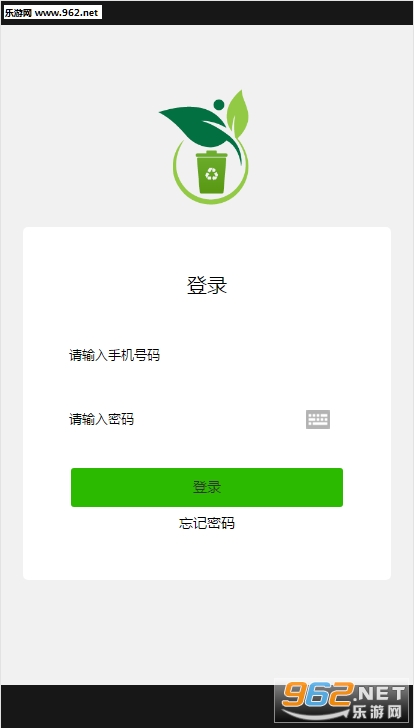Click the white recycle symbol on bin
The image size is (414, 728).
point(212,174)
